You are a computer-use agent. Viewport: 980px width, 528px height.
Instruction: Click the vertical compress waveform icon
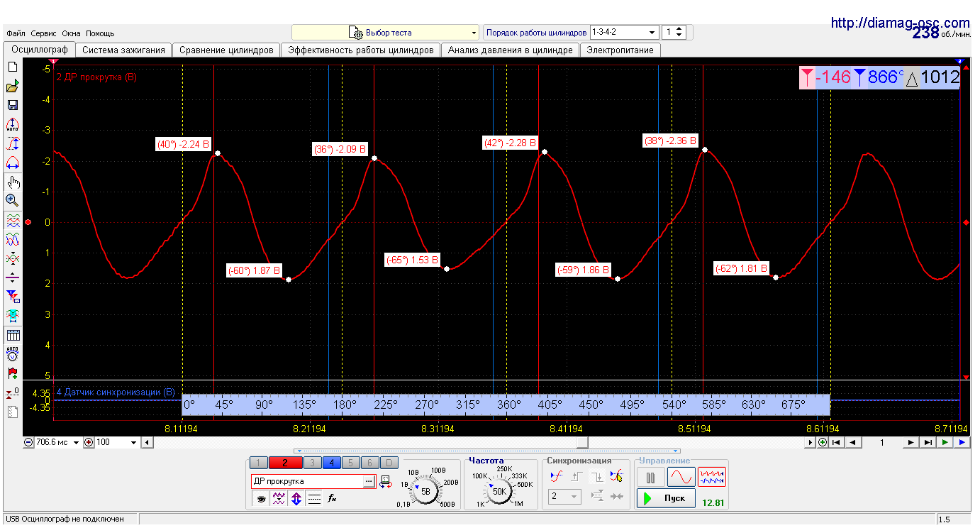point(12,258)
